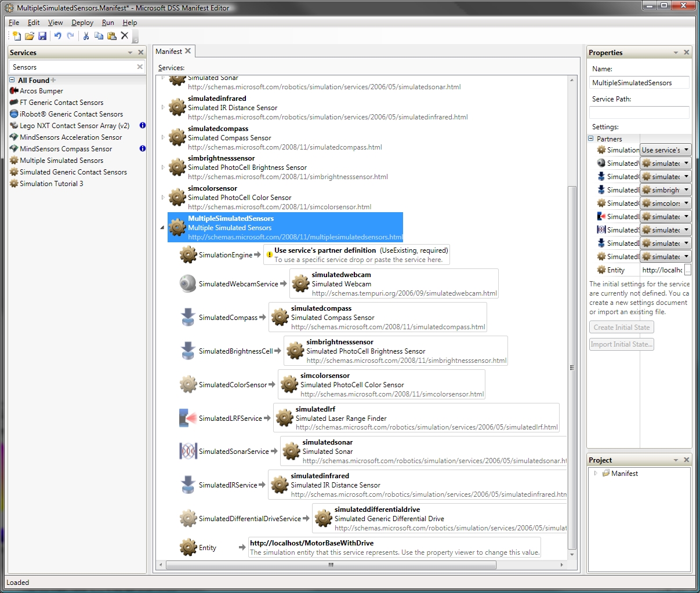
Task: Select Simulated Generic Contact Sensors entry
Action: [x=73, y=172]
